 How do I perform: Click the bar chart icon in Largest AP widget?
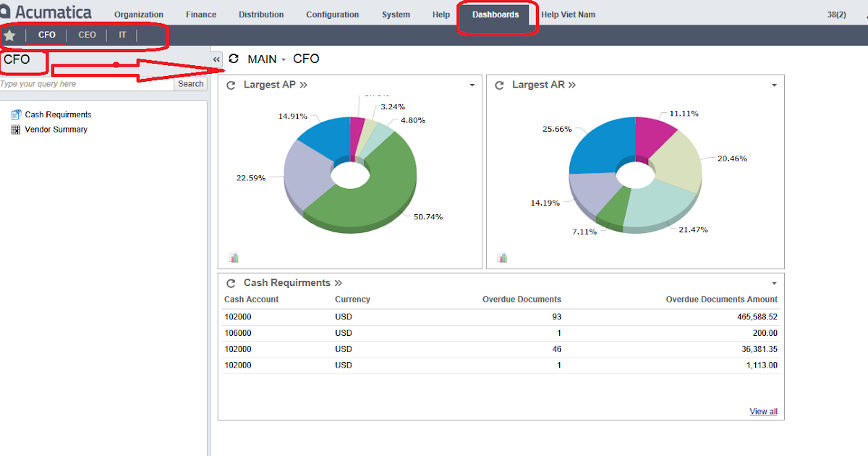(233, 257)
